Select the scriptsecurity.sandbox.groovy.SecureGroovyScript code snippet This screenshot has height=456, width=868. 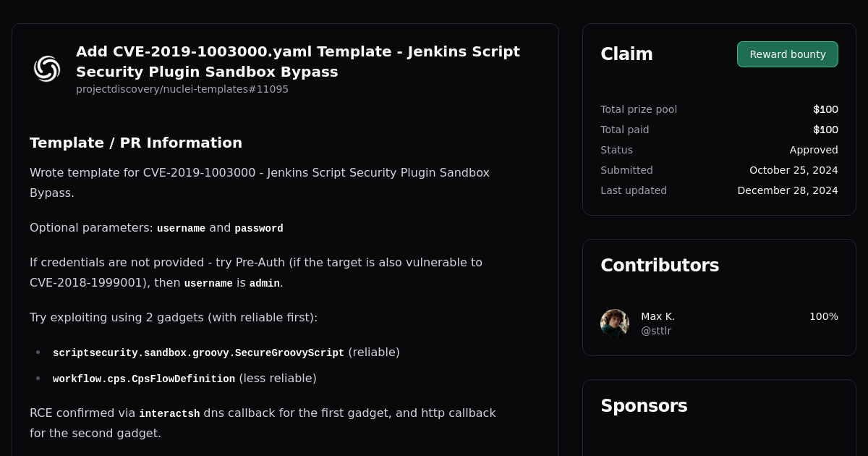[198, 352]
